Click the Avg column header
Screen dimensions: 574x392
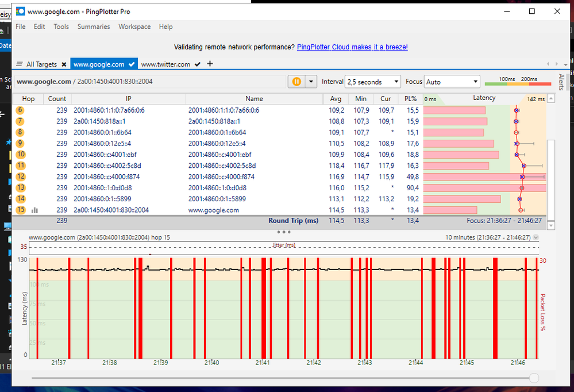click(x=336, y=98)
